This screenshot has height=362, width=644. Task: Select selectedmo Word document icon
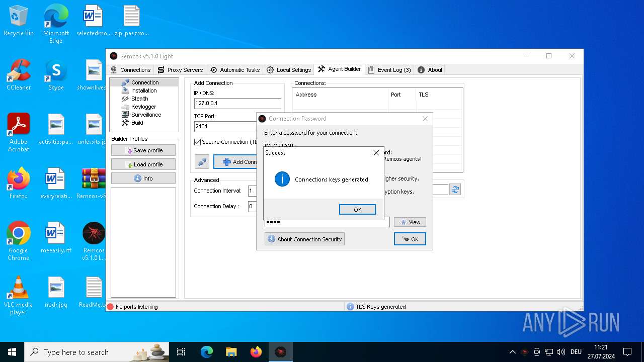[x=94, y=21]
